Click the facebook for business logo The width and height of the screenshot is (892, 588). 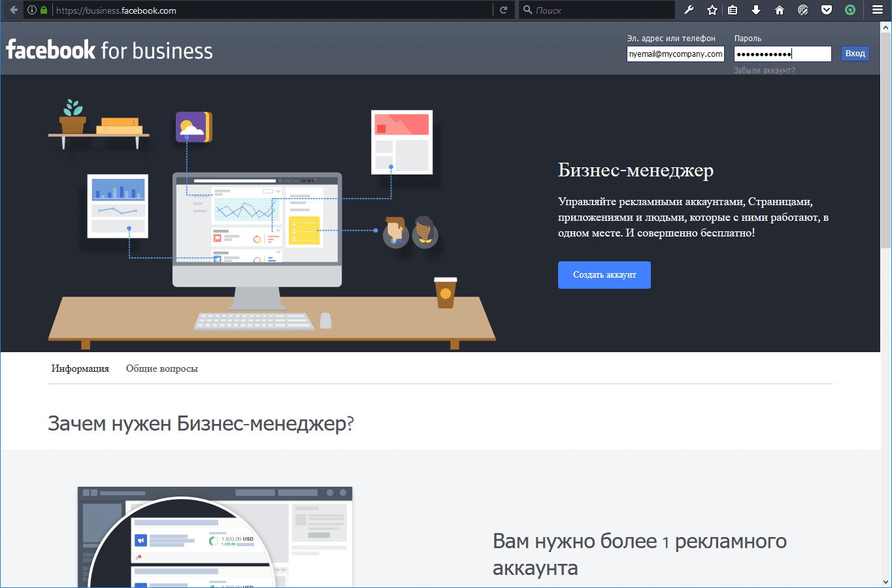(108, 49)
